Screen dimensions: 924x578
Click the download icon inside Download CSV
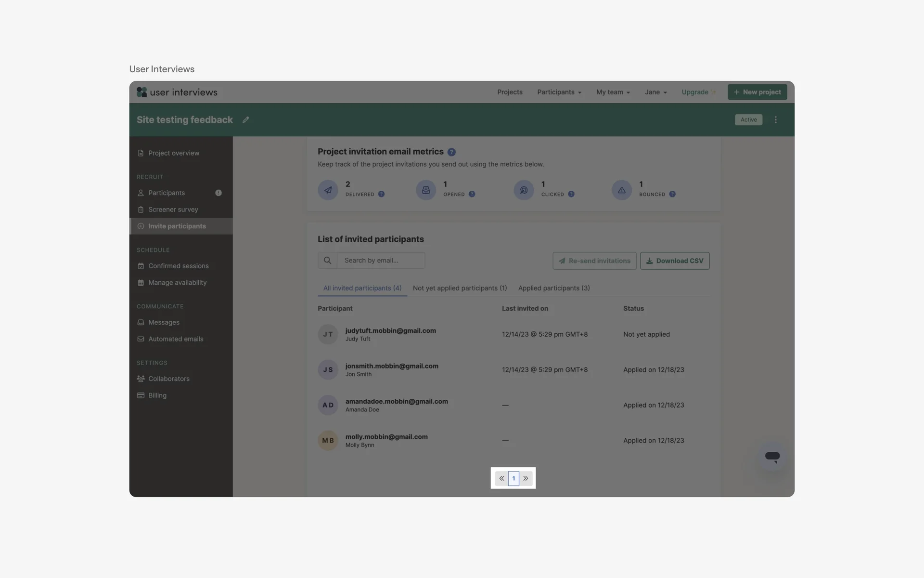pyautogui.click(x=650, y=261)
